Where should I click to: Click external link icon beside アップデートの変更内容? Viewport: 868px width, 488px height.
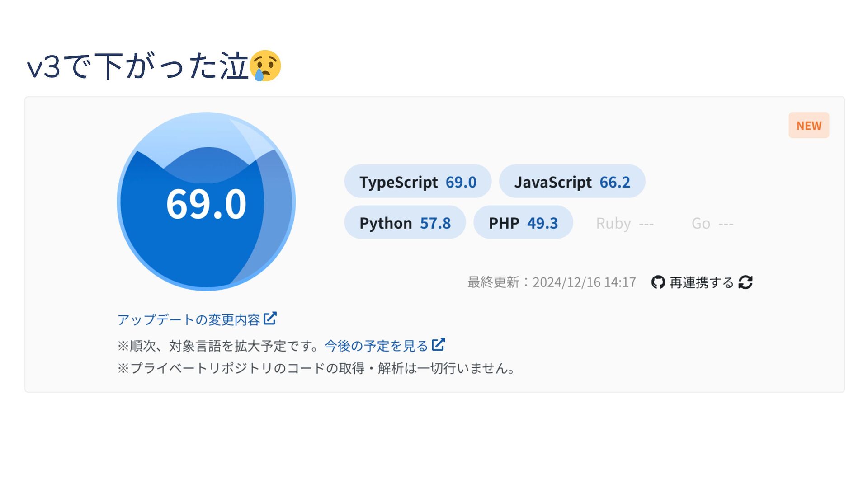(x=270, y=319)
